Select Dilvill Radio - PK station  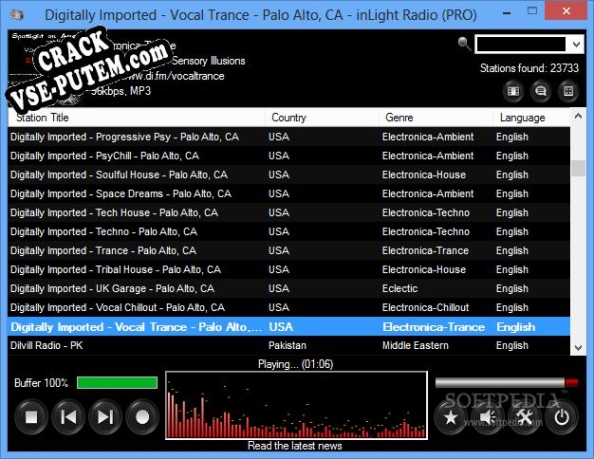[289, 345]
